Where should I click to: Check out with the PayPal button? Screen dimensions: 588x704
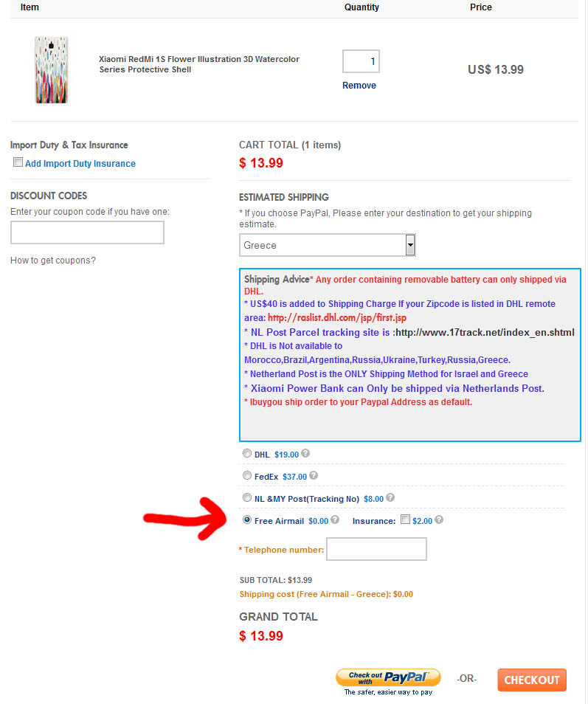point(388,677)
